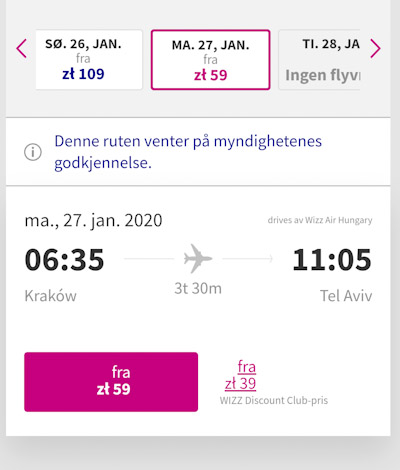Click the info circle icon

(33, 152)
